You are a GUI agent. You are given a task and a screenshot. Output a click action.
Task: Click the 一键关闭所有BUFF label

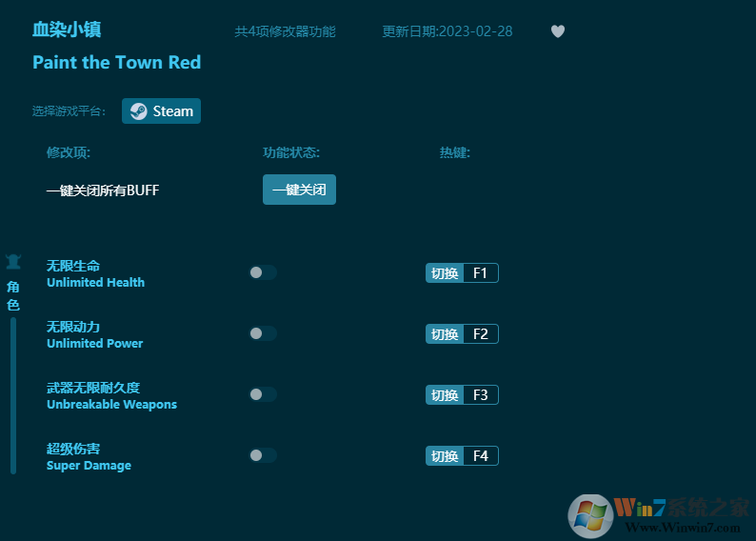[103, 190]
